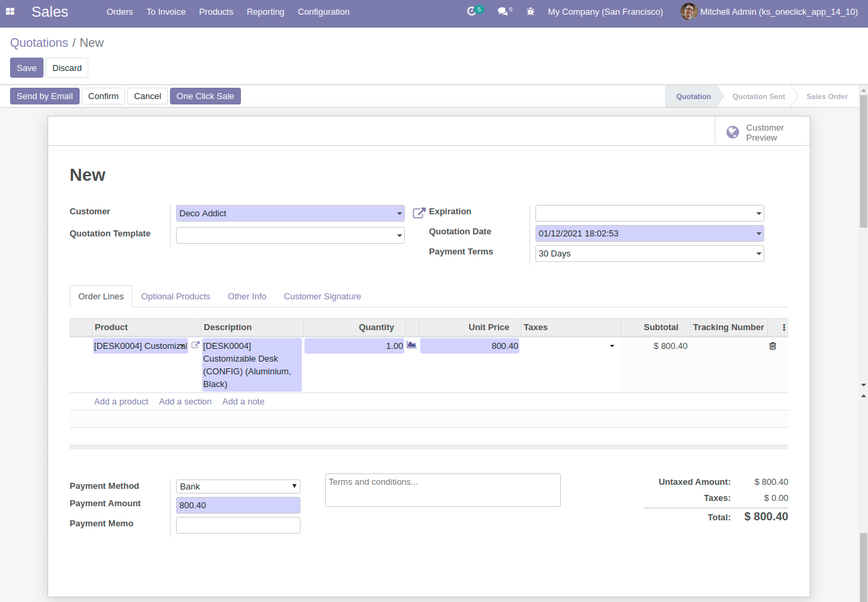Open customer external link icon
This screenshot has height=602, width=868.
[419, 213]
